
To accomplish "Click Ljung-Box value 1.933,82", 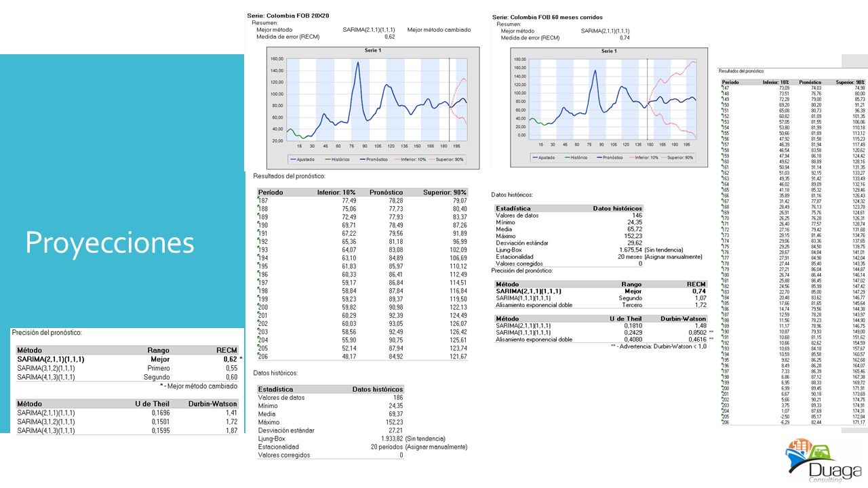I will click(392, 439).
